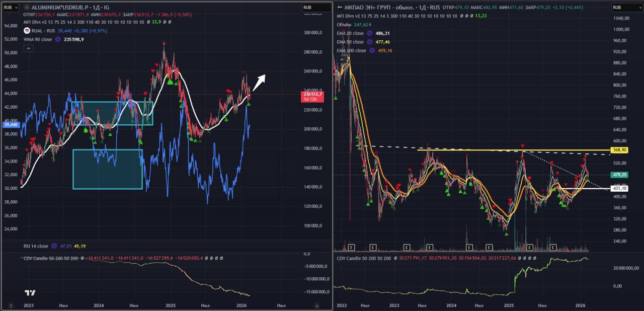Viewport: 644px width, 311px height.
Task: Click the TradingView logo on left chart
Action: coord(30,293)
